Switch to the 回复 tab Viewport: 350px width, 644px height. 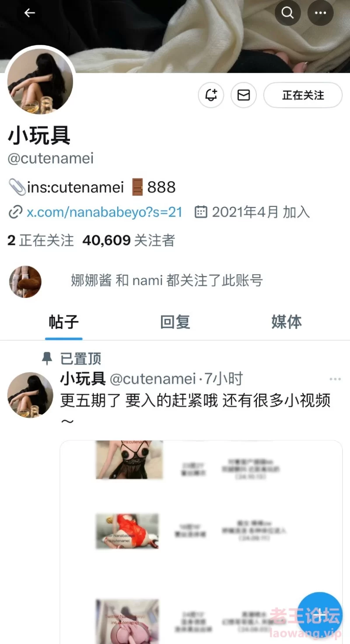click(x=175, y=322)
